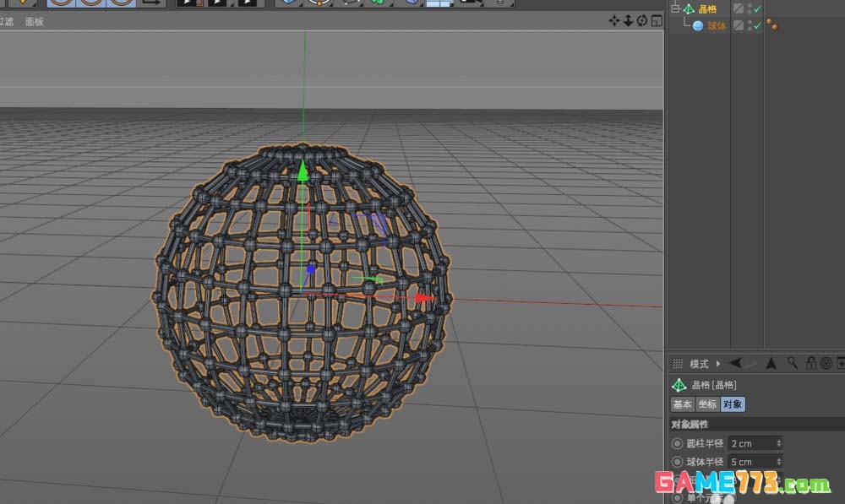
Task: Switch to the 对象 attributes tab
Action: click(x=733, y=404)
